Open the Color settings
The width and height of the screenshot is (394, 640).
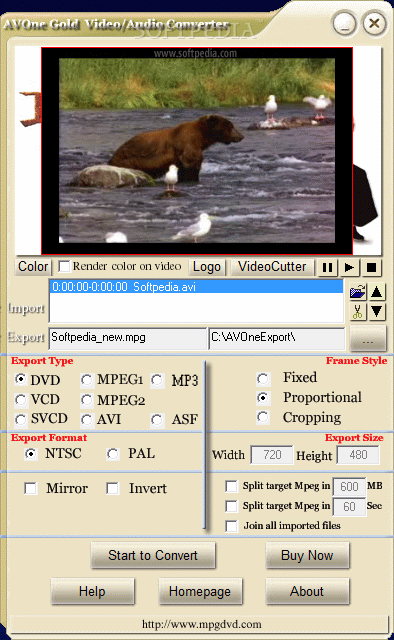tap(33, 267)
